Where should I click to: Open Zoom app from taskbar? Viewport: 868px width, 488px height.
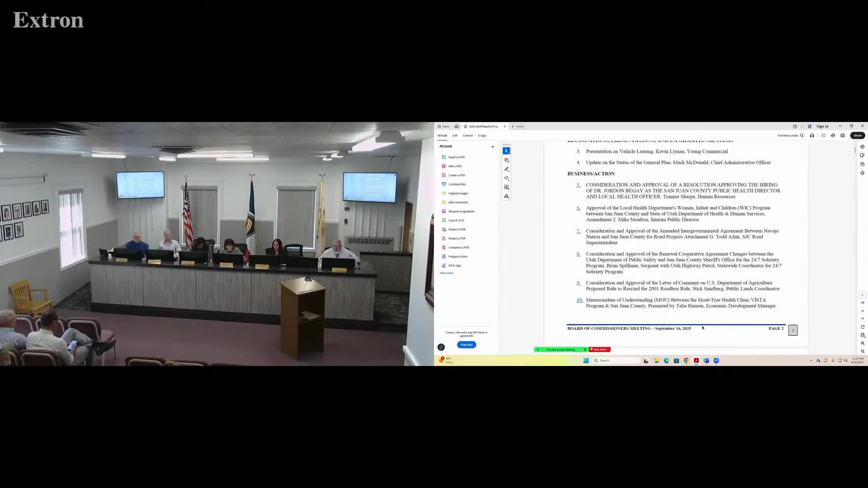point(716,361)
